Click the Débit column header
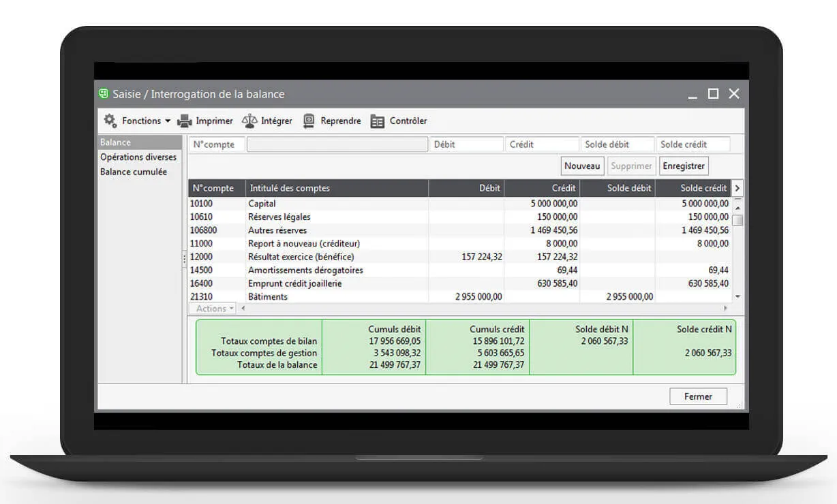This screenshot has height=504, width=837. (467, 188)
